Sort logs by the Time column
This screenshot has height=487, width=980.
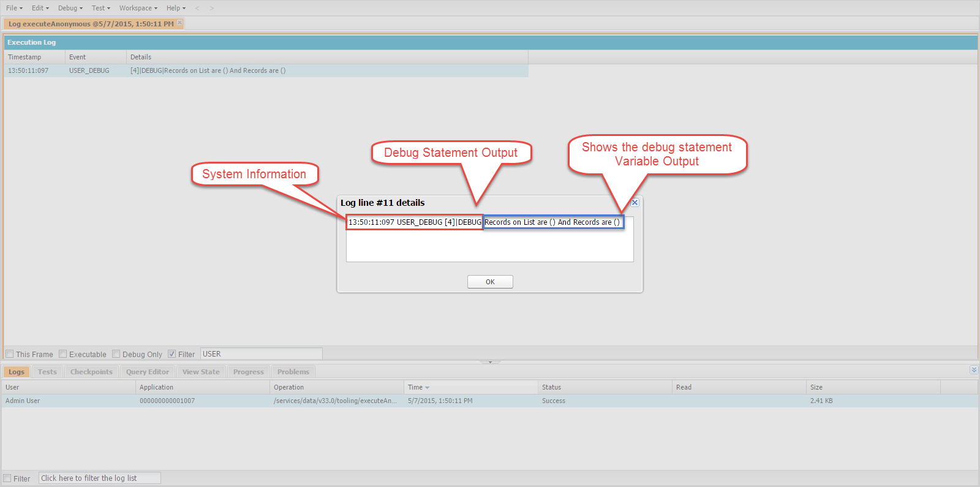[471, 387]
